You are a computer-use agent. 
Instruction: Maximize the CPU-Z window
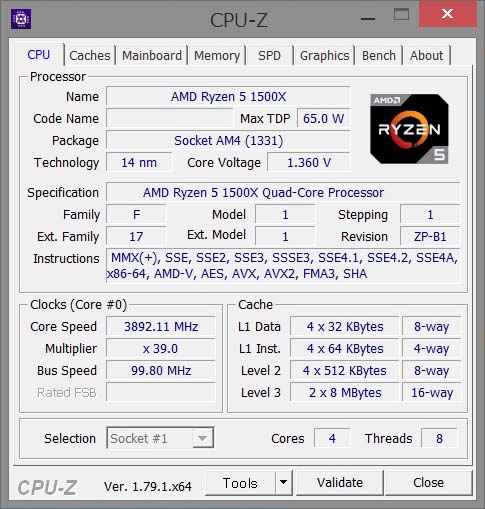401,15
